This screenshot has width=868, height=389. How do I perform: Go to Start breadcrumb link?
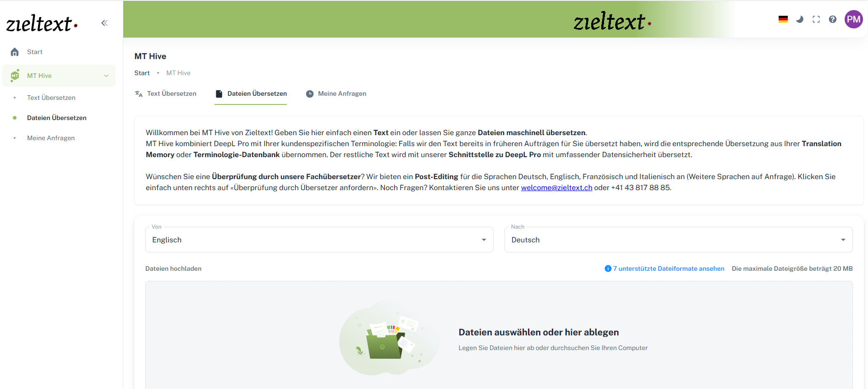(142, 73)
